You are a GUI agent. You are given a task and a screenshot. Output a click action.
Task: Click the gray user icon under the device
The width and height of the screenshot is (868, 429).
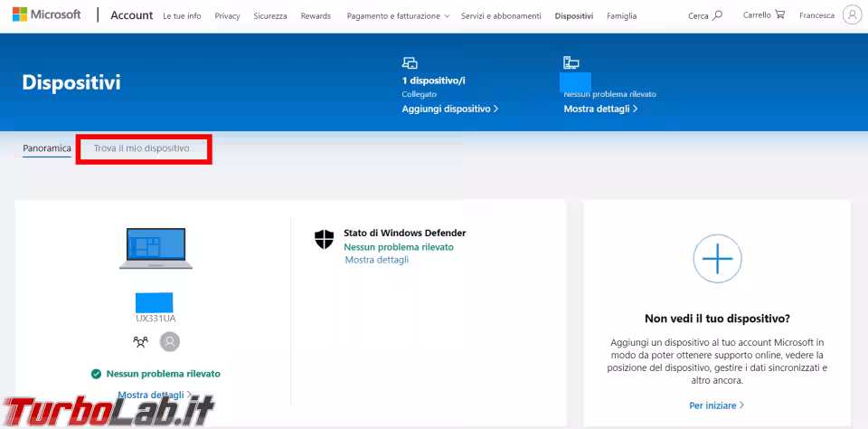point(170,341)
